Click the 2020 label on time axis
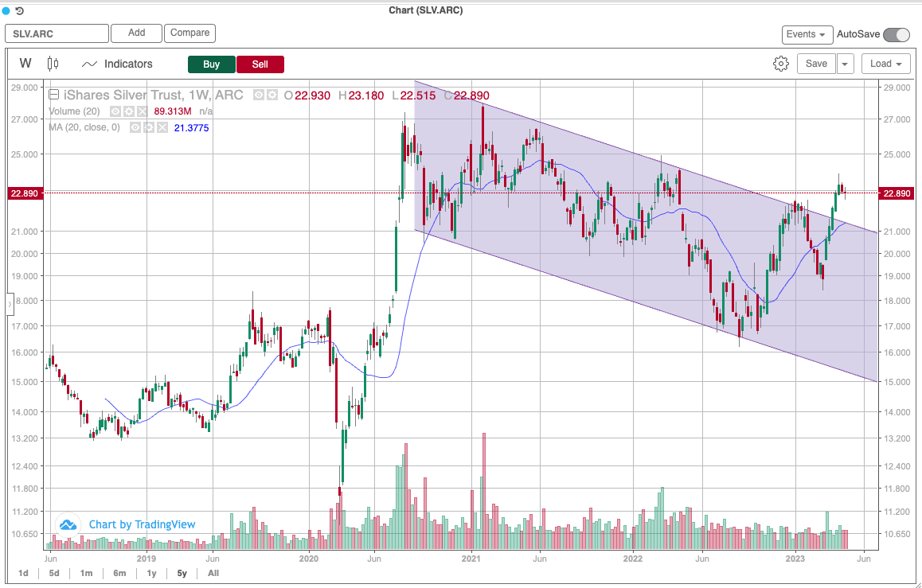Image resolution: width=922 pixels, height=588 pixels. click(x=308, y=558)
